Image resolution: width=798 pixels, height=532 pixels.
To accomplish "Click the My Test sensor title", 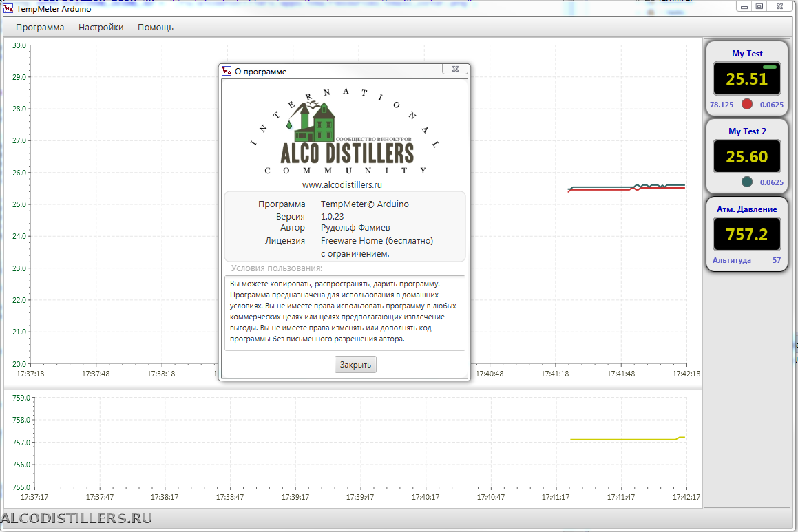I will click(747, 54).
